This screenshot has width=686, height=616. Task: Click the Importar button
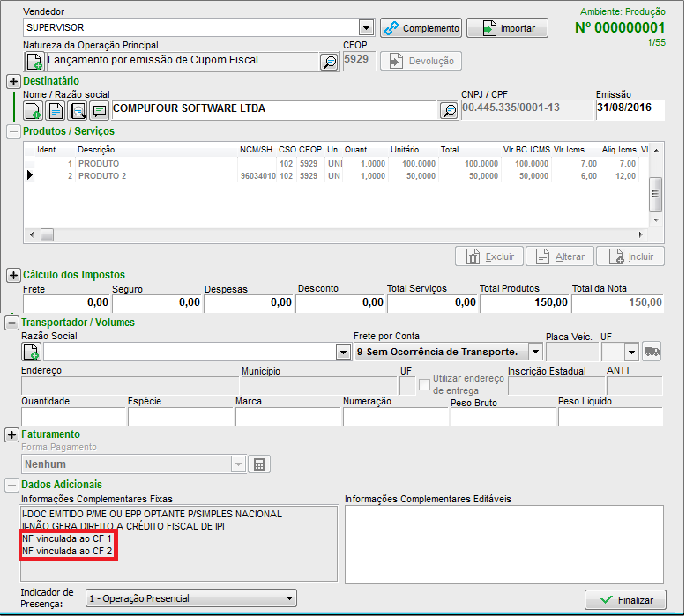(x=507, y=28)
